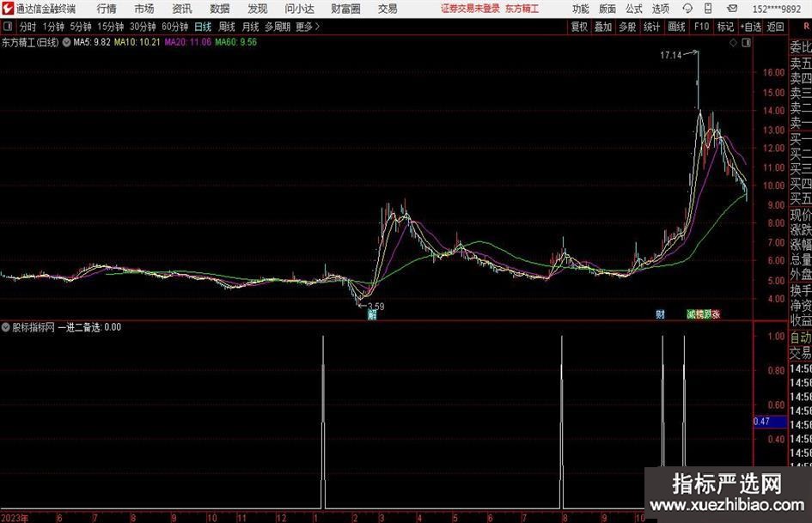The width and height of the screenshot is (812, 523).
Task: Click the 画线 drawing button
Action: point(676,27)
